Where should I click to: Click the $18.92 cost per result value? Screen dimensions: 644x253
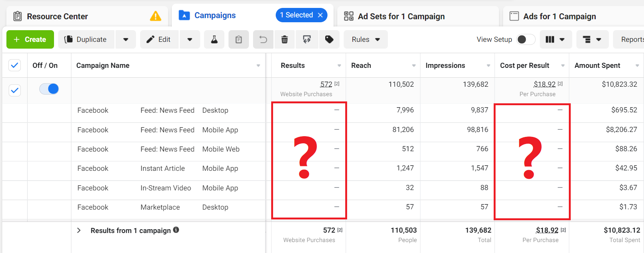544,84
